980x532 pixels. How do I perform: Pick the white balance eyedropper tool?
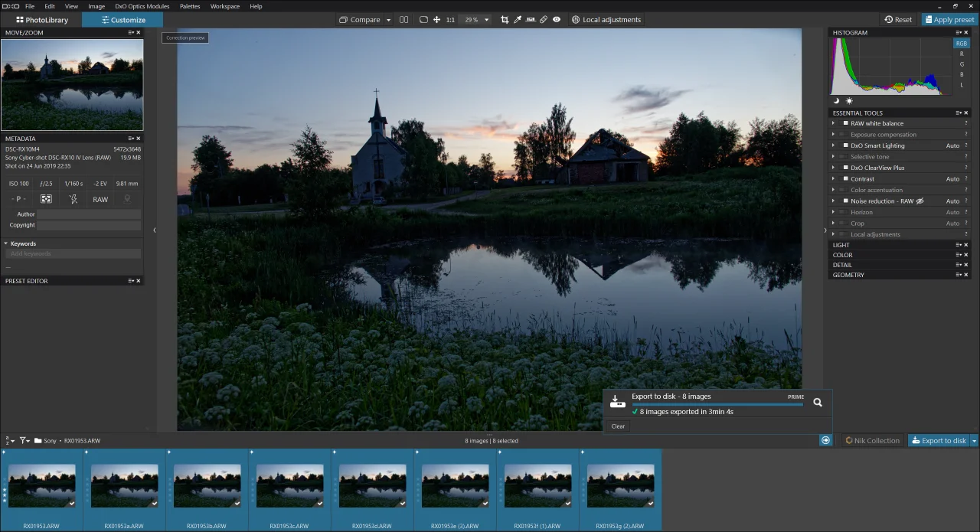(x=518, y=19)
